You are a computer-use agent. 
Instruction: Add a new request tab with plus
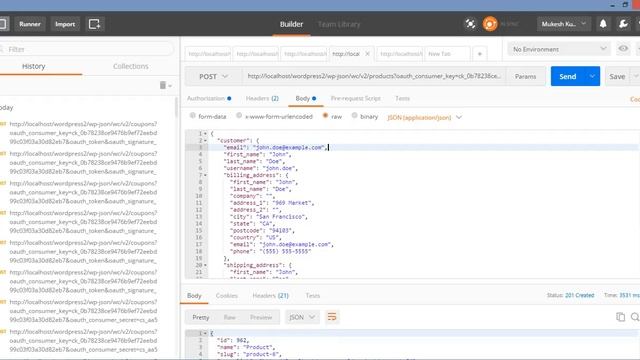(480, 54)
